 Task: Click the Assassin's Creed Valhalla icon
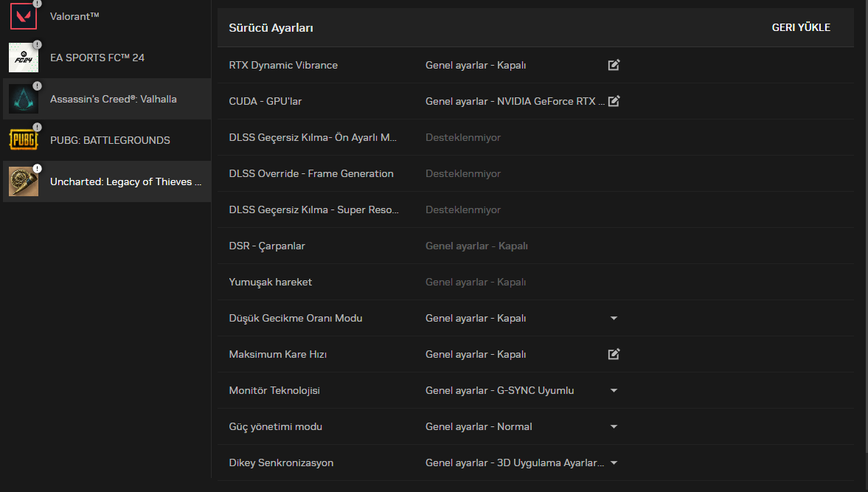23,99
